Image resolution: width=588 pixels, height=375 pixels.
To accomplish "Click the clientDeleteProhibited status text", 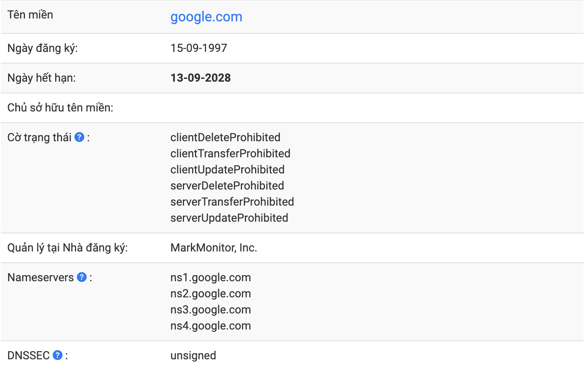I will pos(225,138).
